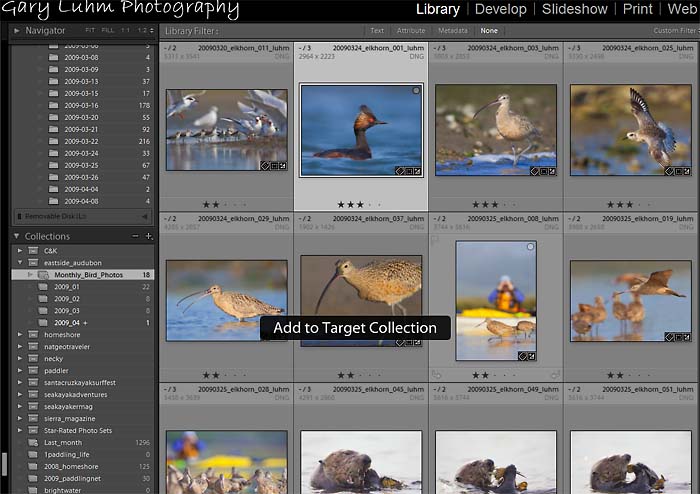Select Metadata in Library Filter bar
700x494 pixels.
click(x=453, y=31)
